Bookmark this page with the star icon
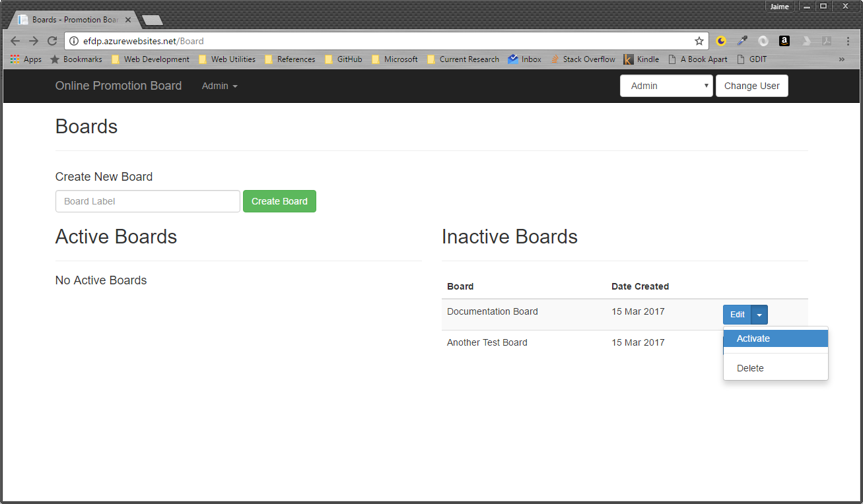 pos(699,41)
